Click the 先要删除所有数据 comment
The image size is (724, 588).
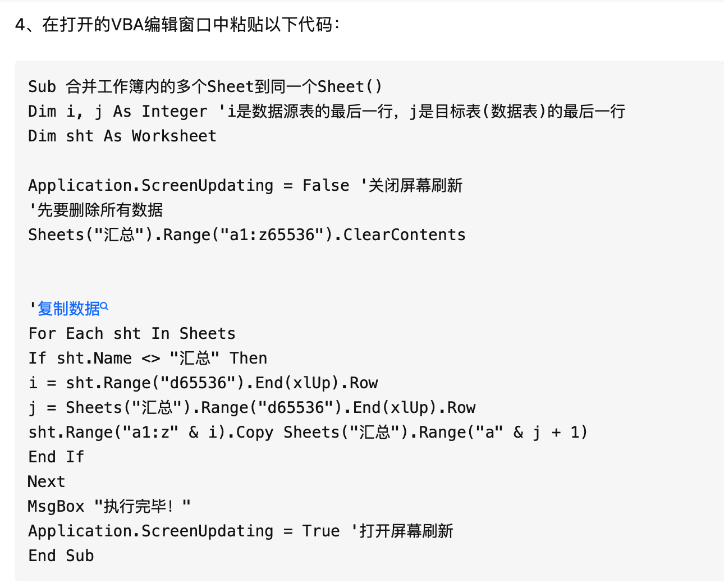point(95,210)
